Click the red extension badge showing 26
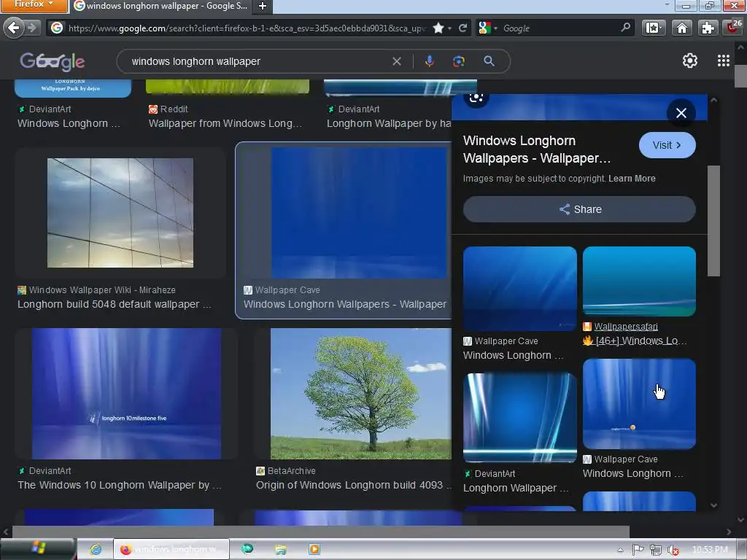Viewport: 747px width, 560px height. pyautogui.click(x=734, y=27)
